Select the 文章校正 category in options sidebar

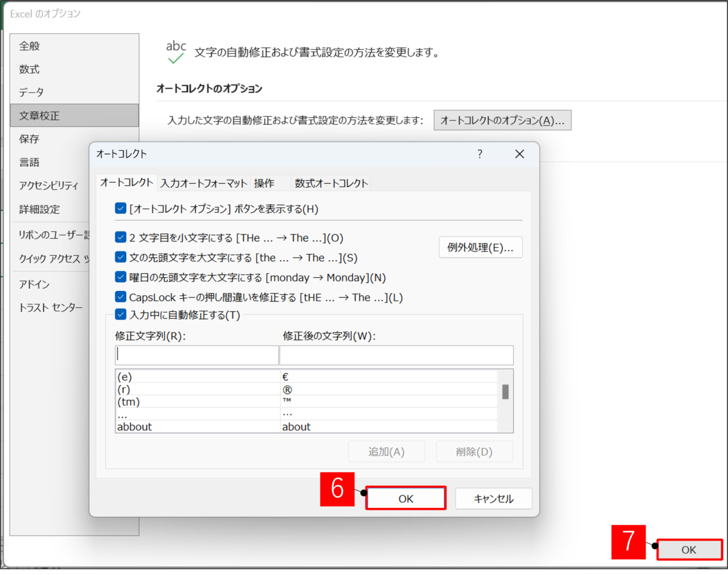click(x=75, y=116)
